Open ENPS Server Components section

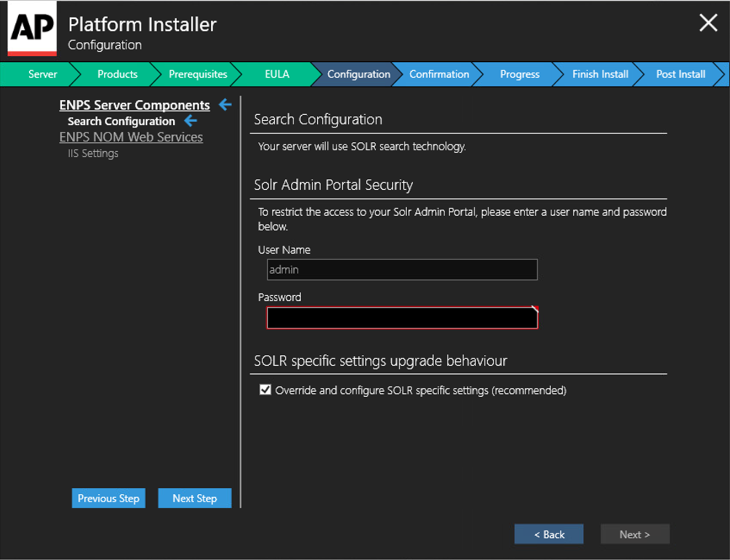[x=135, y=105]
